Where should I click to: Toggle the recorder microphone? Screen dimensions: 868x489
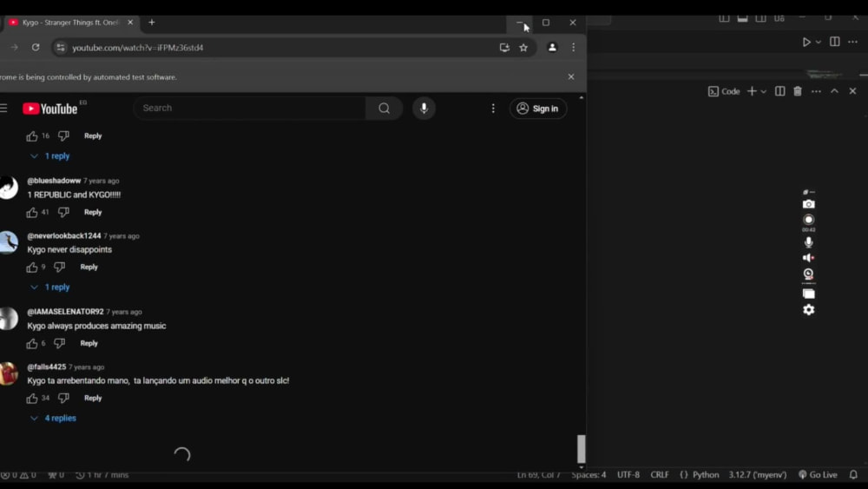809,242
